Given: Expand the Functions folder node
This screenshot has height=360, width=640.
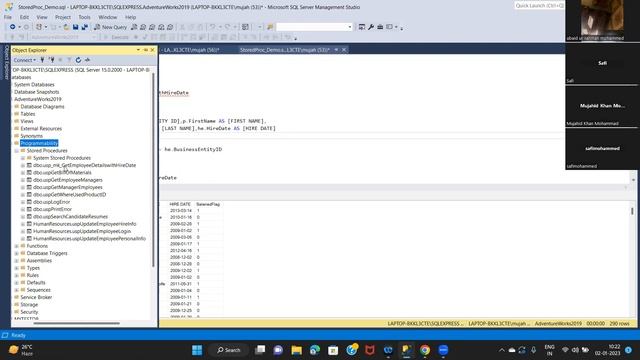Looking at the screenshot, I should tap(17, 246).
